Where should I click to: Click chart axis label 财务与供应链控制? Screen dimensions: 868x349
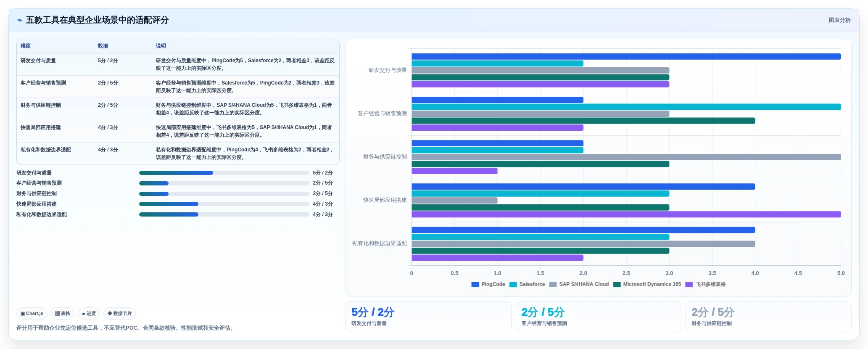(x=385, y=157)
